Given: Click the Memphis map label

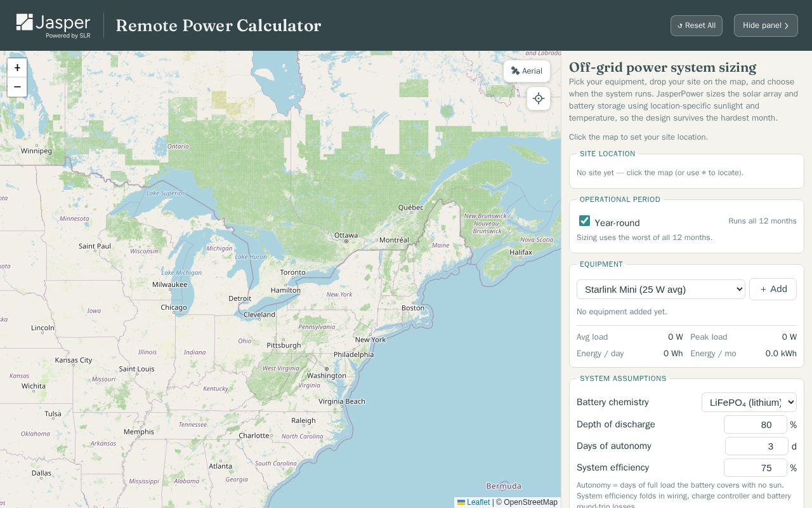Looking at the screenshot, I should coord(139,432).
